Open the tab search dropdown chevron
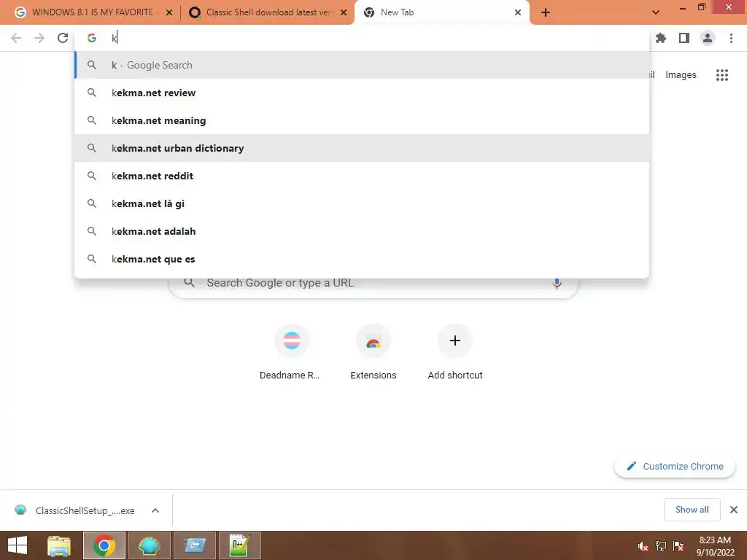Screen dimensions: 747x560 (x=656, y=12)
